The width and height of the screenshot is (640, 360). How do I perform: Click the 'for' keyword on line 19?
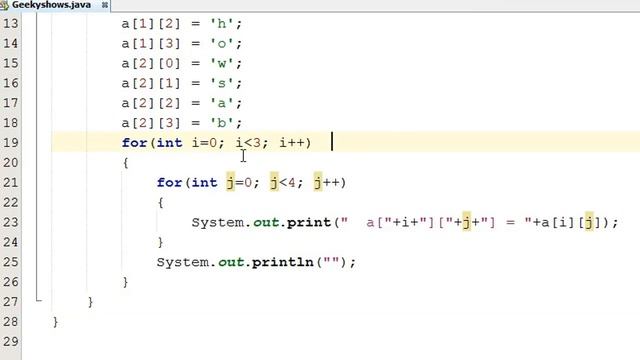[x=134, y=143]
